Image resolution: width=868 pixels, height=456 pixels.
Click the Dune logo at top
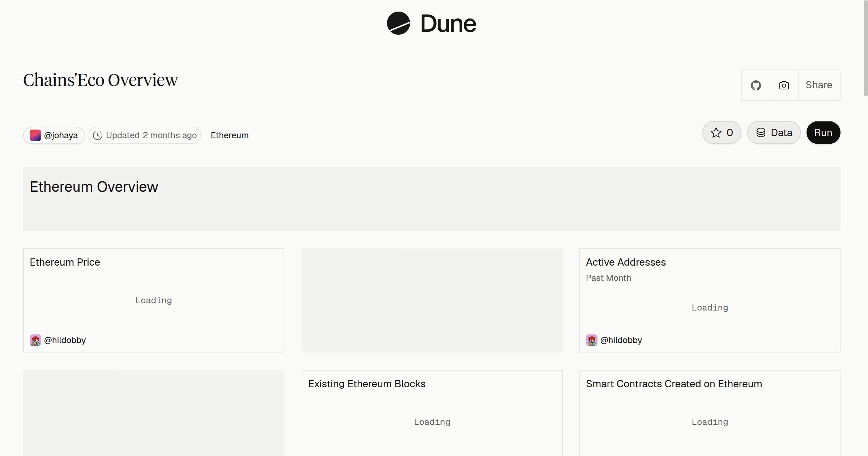(x=431, y=24)
